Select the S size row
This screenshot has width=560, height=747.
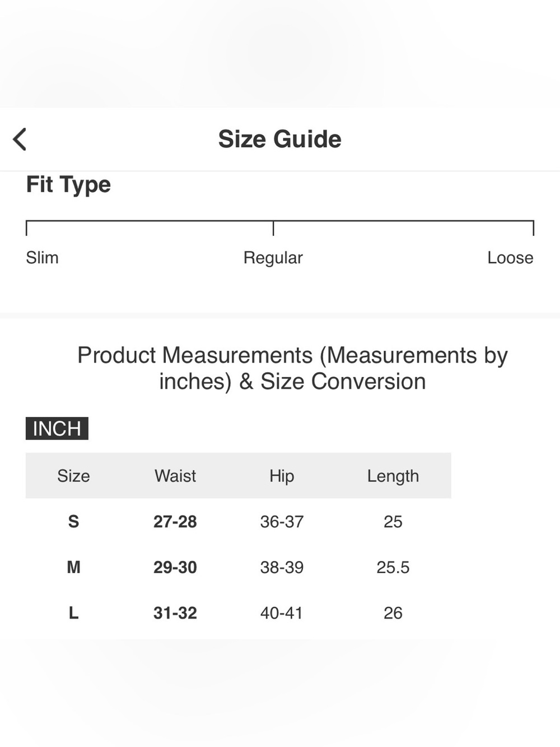(x=239, y=521)
